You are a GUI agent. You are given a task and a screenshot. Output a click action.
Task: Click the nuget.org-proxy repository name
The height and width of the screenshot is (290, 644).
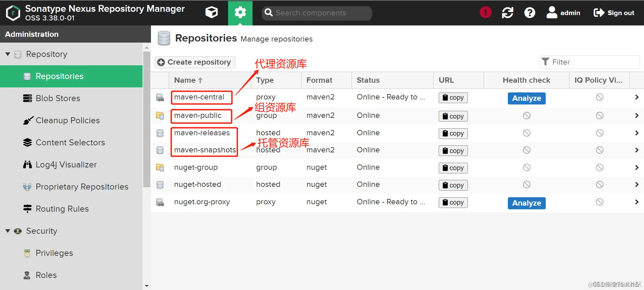(202, 202)
